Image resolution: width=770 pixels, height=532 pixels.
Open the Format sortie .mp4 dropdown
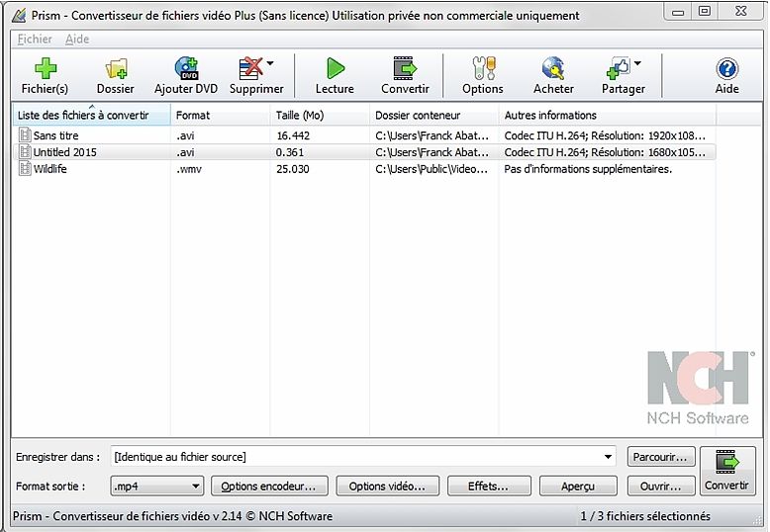(156, 487)
